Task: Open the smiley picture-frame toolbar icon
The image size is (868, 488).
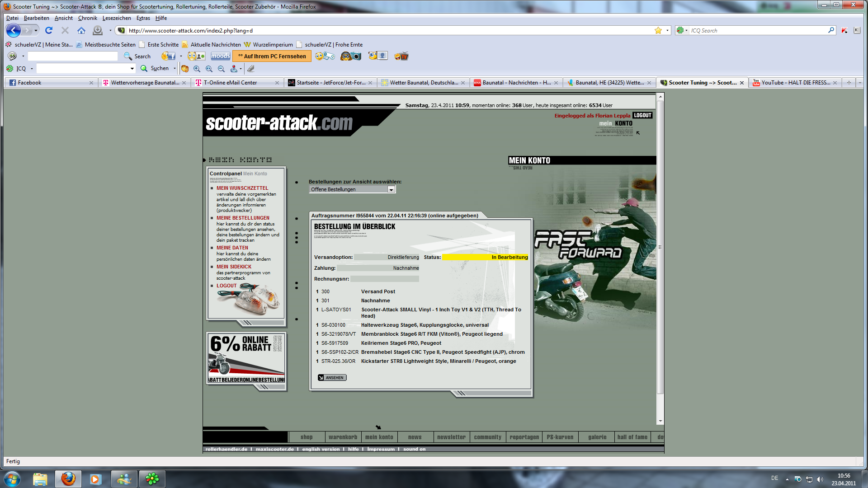Action: click(378, 56)
